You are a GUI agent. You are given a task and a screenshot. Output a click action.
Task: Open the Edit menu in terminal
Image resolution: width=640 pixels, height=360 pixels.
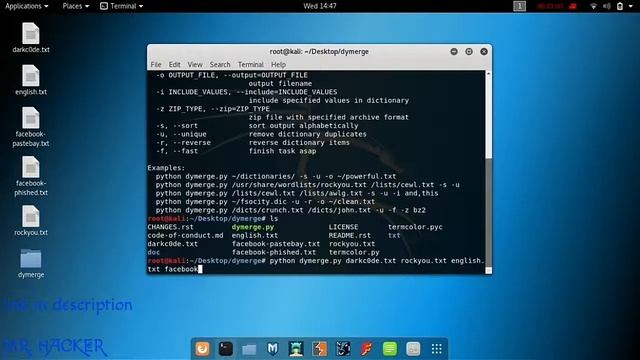[174, 64]
